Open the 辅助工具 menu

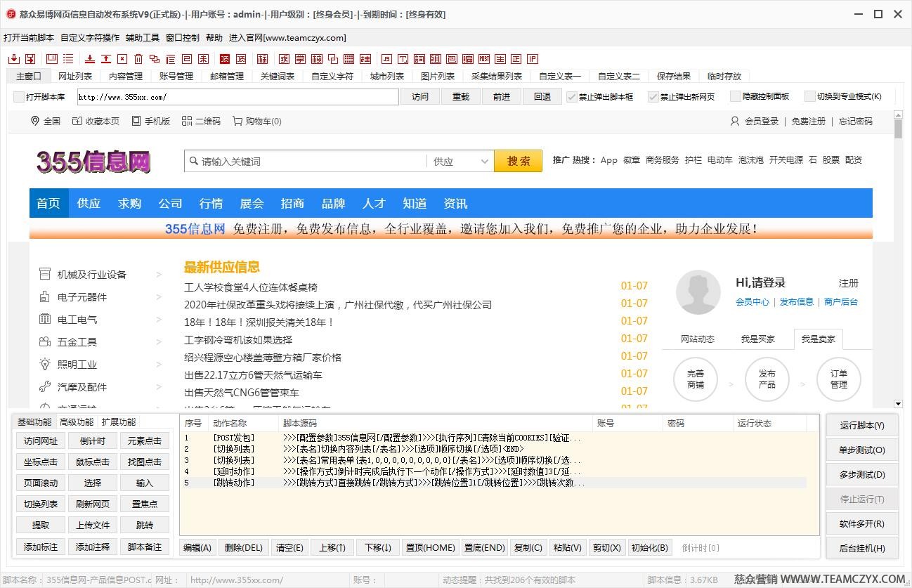coord(143,38)
